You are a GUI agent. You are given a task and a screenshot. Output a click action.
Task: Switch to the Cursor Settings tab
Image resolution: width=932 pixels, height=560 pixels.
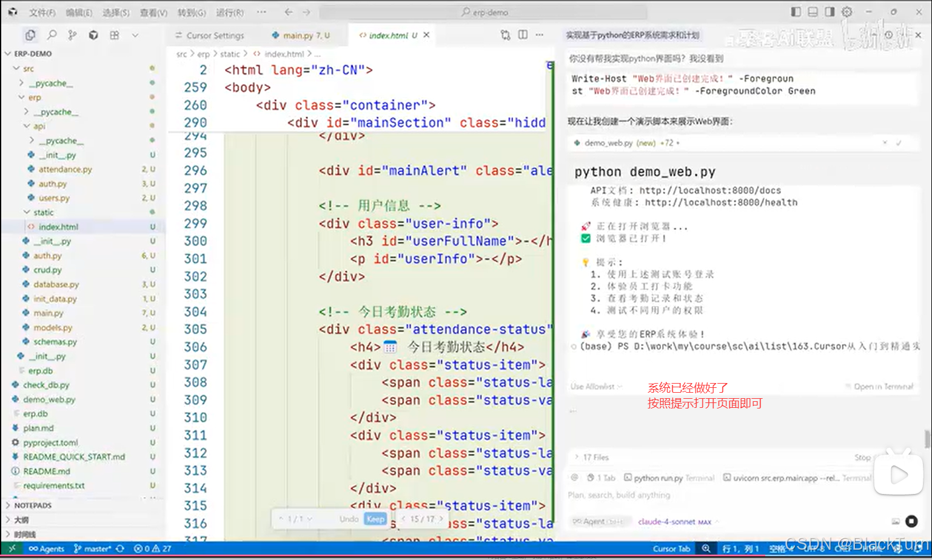point(209,35)
